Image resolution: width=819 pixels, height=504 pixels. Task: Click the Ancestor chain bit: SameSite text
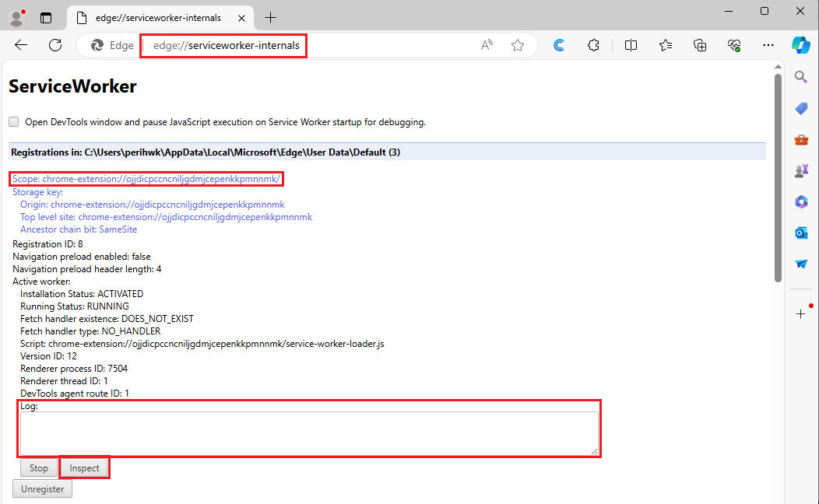79,229
